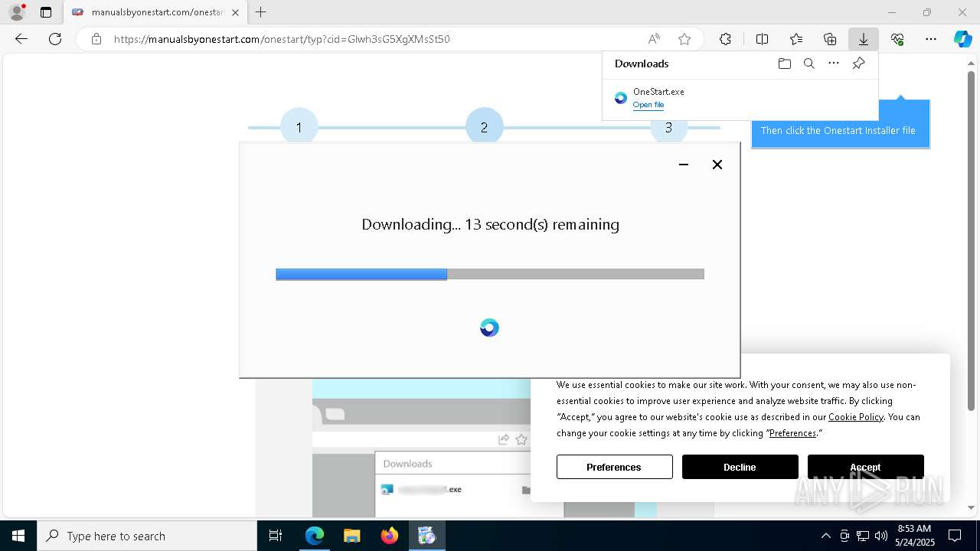
Task: Click the OneStart.exe download entry
Action: (x=740, y=98)
